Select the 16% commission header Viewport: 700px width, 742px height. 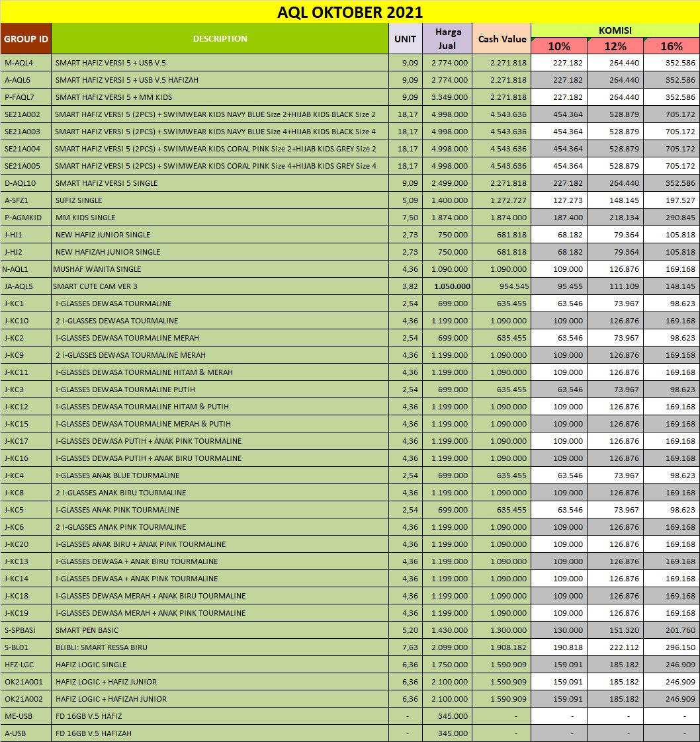tap(671, 46)
